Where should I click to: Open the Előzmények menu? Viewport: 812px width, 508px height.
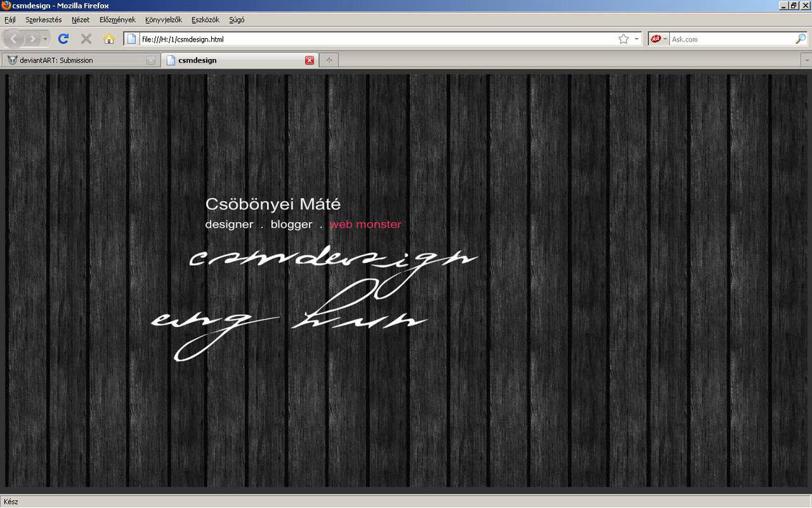tap(117, 19)
